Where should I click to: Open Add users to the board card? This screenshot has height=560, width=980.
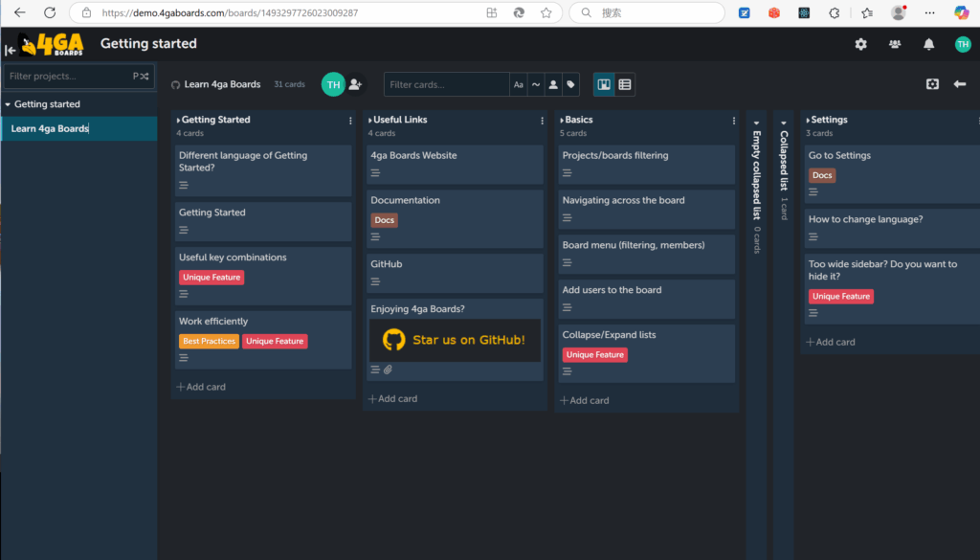(x=646, y=300)
